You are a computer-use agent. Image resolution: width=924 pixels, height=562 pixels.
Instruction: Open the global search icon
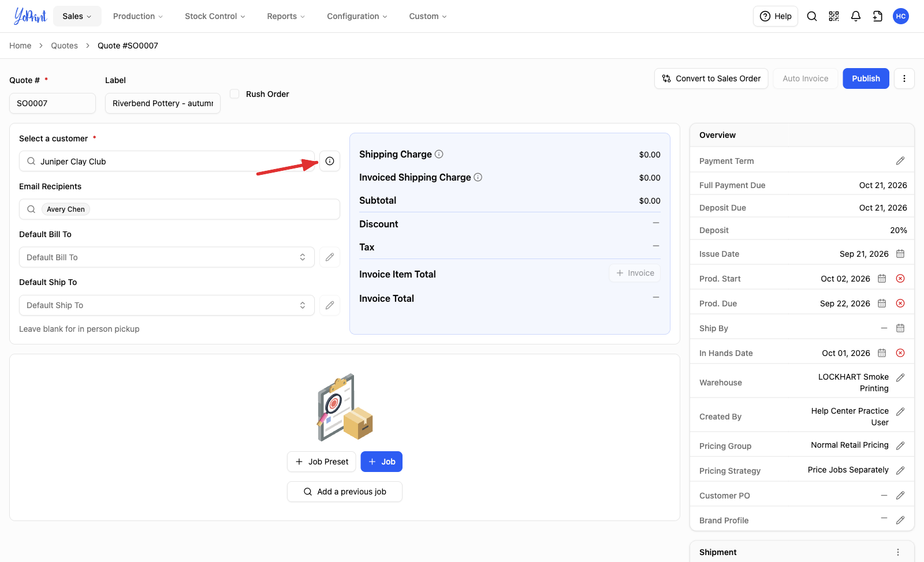(812, 16)
